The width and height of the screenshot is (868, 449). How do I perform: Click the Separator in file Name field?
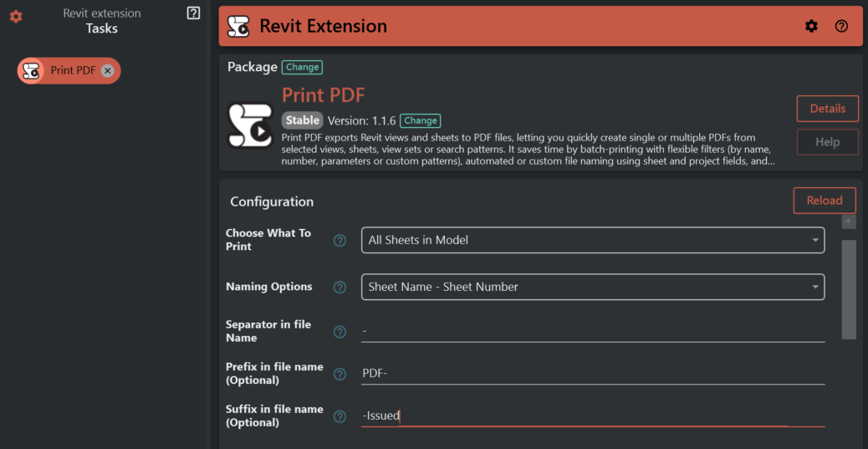point(592,331)
